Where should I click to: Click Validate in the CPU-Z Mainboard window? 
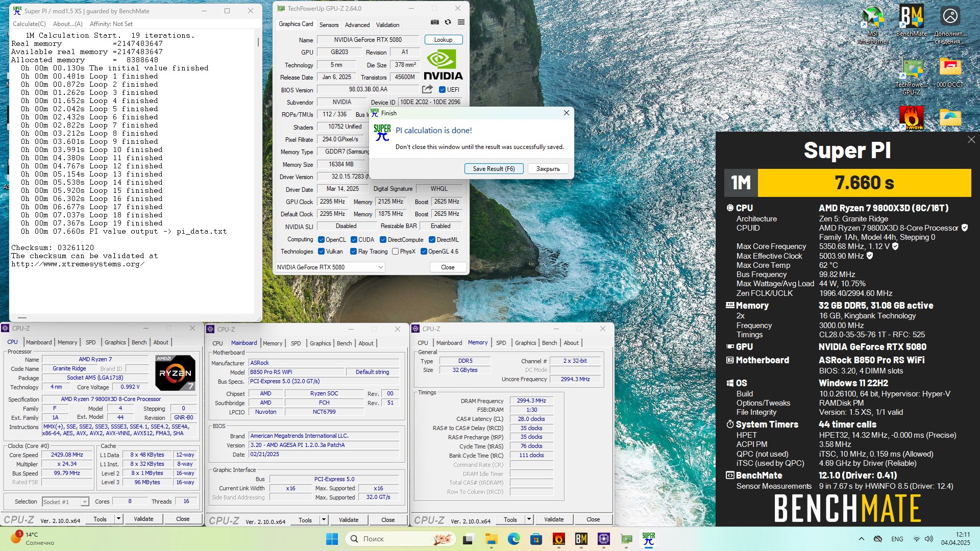tap(349, 520)
